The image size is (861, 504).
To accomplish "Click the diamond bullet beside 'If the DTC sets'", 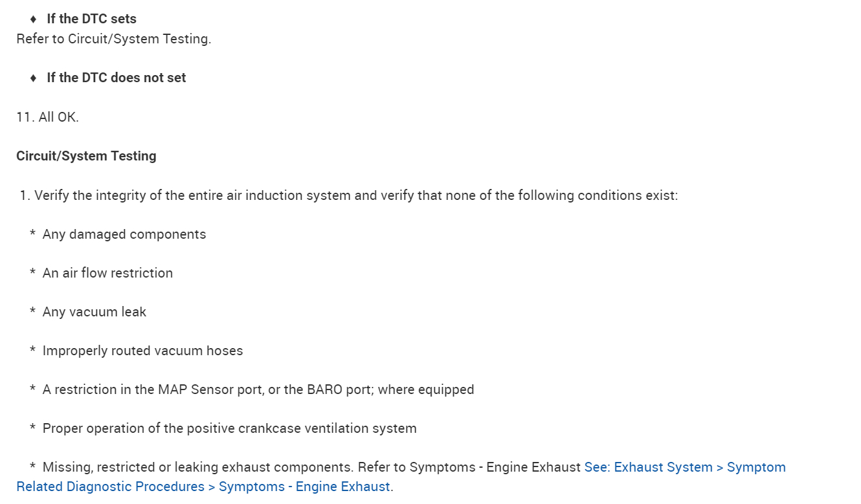I will (x=34, y=19).
